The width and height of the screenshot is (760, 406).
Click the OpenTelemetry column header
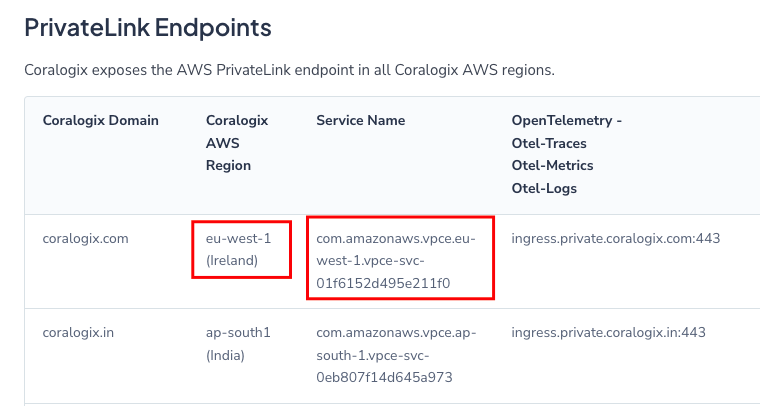pos(567,120)
